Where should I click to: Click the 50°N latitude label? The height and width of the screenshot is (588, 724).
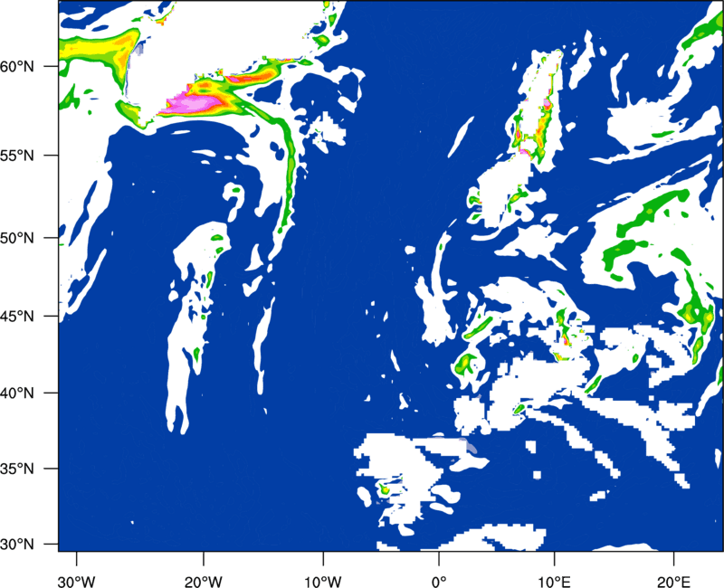[x=17, y=238]
